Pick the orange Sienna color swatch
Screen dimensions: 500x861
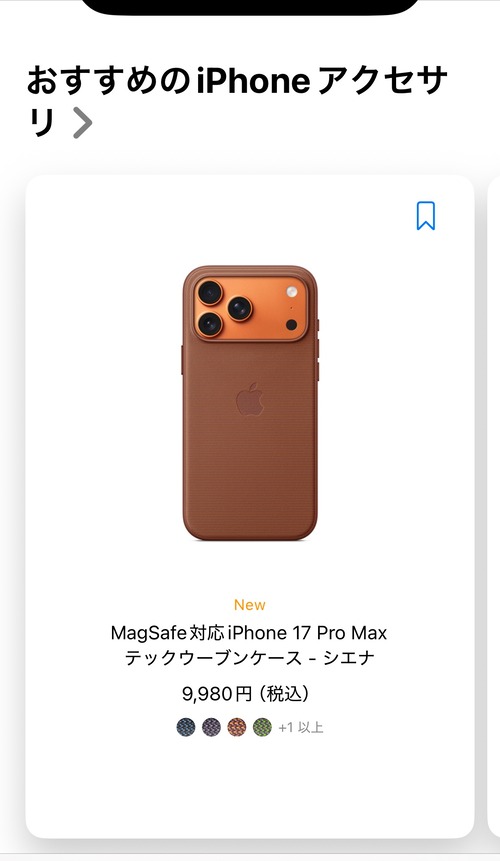pyautogui.click(x=237, y=728)
